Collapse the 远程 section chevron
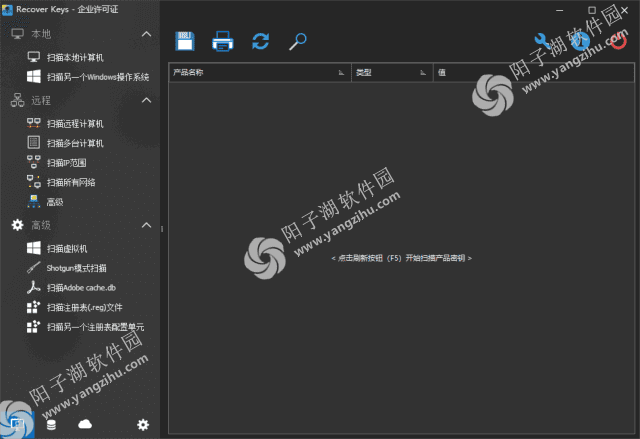This screenshot has height=439, width=640. point(146,100)
